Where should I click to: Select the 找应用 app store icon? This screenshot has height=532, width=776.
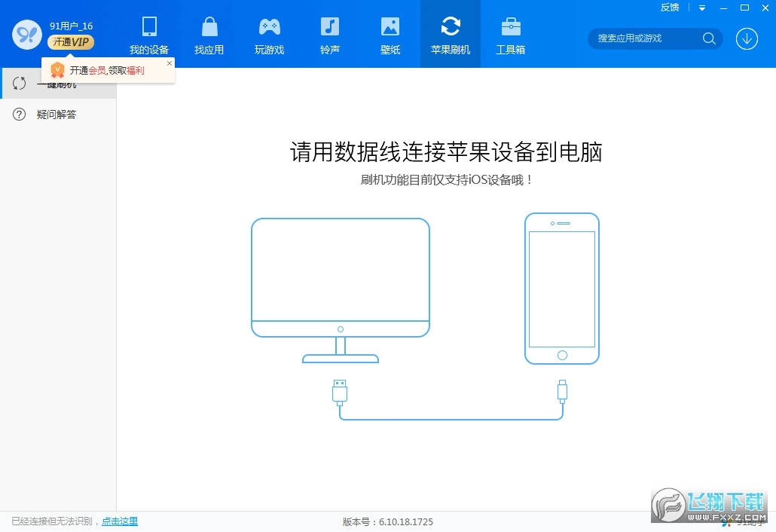[x=209, y=34]
